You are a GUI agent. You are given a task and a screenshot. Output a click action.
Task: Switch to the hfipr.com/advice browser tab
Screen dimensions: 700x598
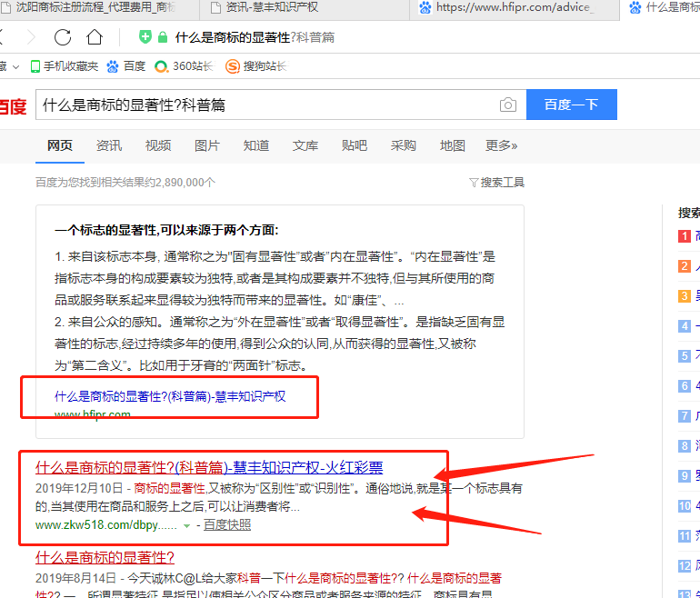point(515,7)
